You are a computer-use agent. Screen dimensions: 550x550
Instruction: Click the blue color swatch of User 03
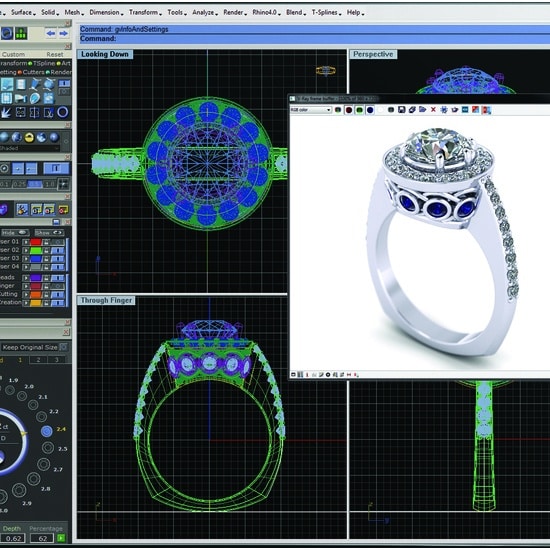[x=36, y=259]
